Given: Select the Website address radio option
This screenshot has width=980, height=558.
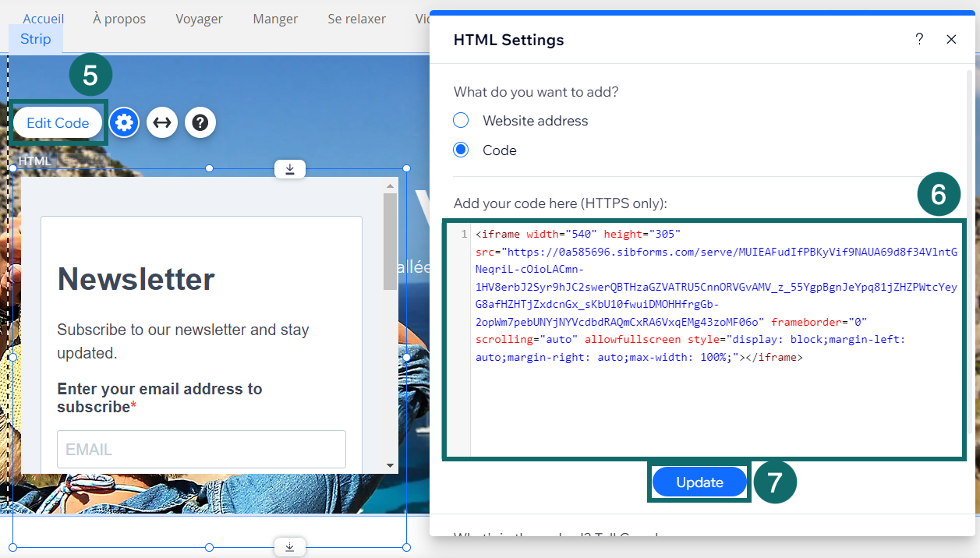Looking at the screenshot, I should tap(462, 121).
